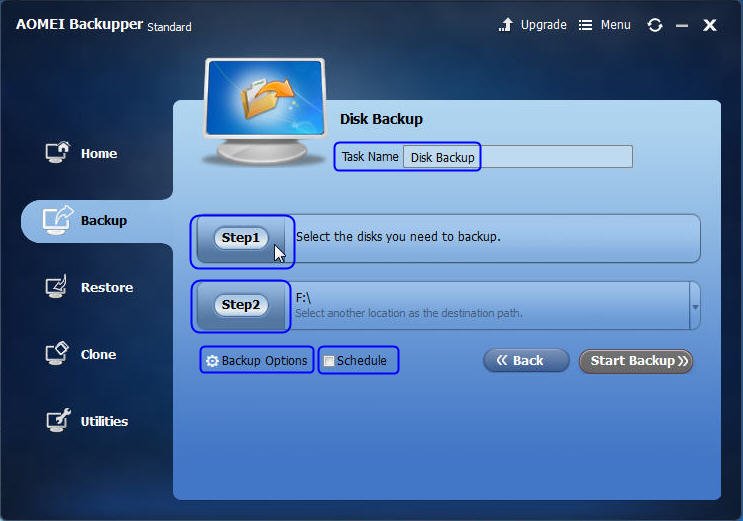Click the Backup Options gear icon
The height and width of the screenshot is (521, 743).
coord(212,361)
